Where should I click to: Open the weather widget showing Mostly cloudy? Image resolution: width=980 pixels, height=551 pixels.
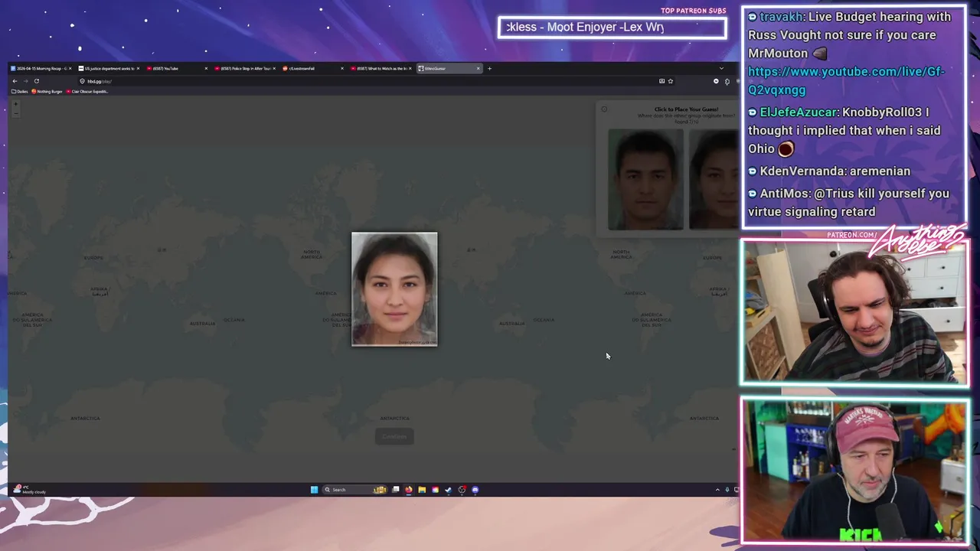tap(31, 490)
